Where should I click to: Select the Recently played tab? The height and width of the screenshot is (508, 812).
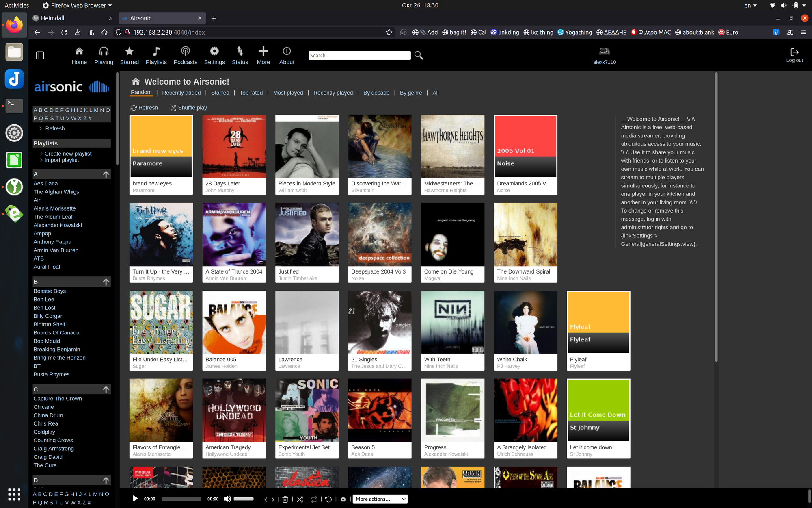pyautogui.click(x=333, y=93)
